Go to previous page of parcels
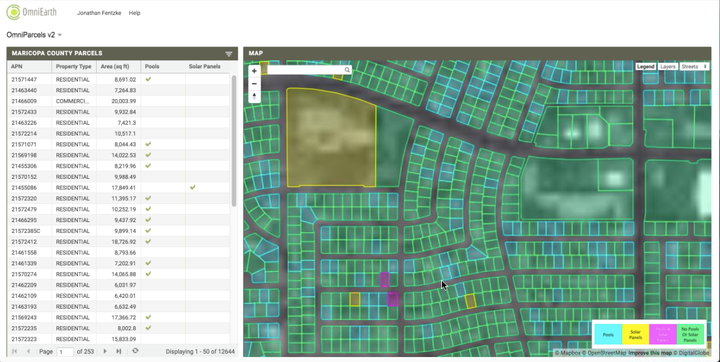This screenshot has width=720, height=362. 28,351
